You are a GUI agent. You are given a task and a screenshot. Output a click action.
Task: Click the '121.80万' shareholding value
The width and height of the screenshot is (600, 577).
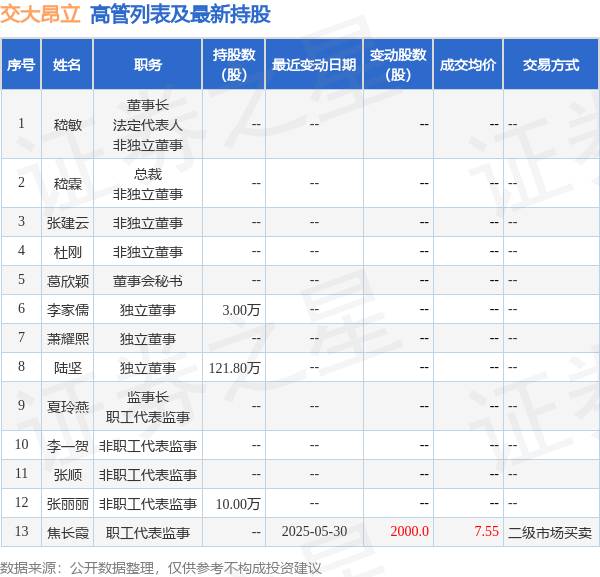click(x=234, y=368)
